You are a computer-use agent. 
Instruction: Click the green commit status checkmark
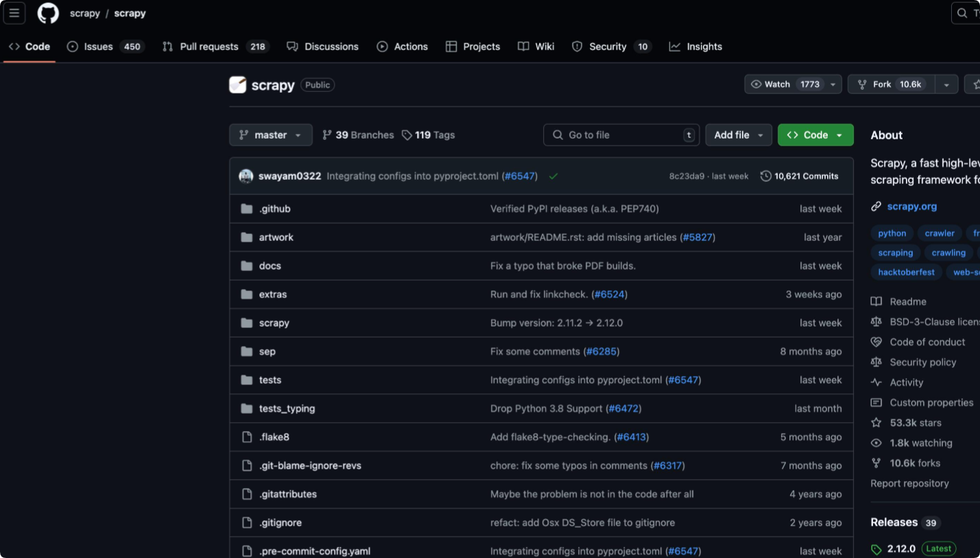point(553,176)
